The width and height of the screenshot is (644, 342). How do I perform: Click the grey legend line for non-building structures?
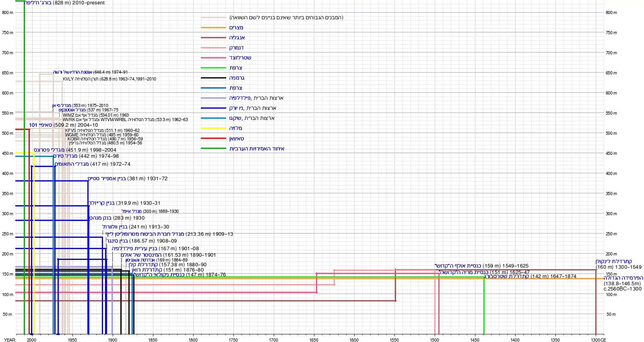(213, 18)
